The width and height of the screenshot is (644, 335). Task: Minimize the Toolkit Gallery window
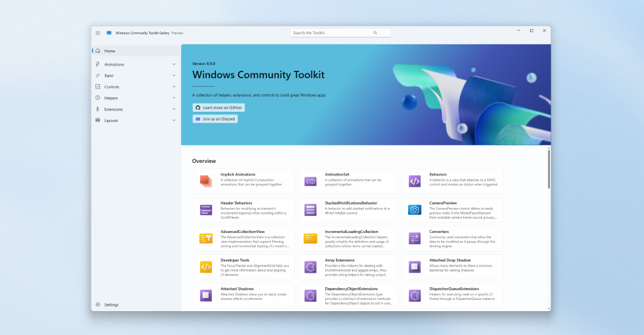518,31
